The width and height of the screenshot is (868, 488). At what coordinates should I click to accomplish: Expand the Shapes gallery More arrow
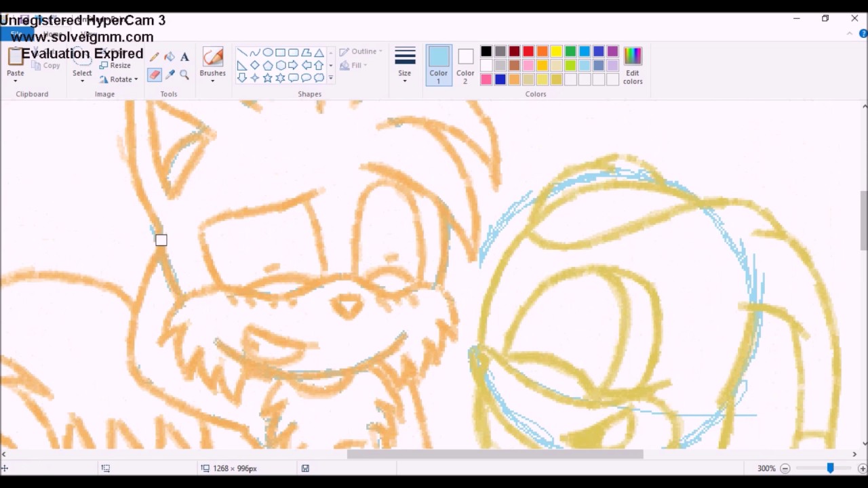331,78
